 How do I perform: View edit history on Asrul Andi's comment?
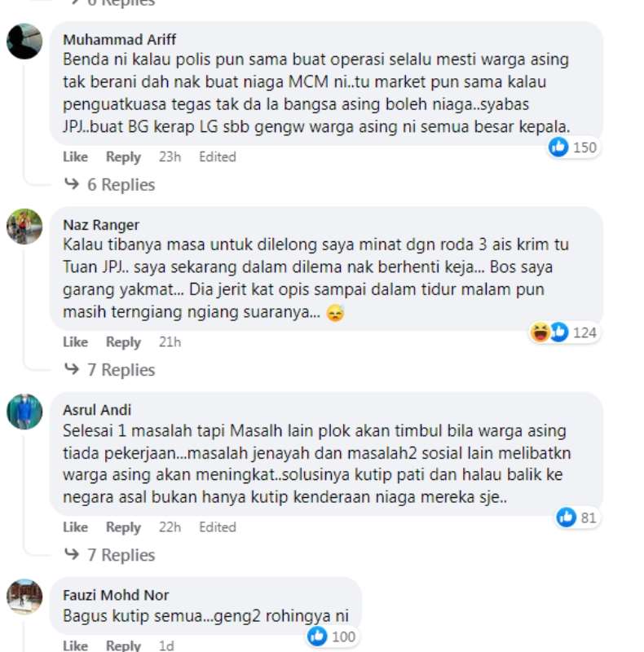[217, 527]
